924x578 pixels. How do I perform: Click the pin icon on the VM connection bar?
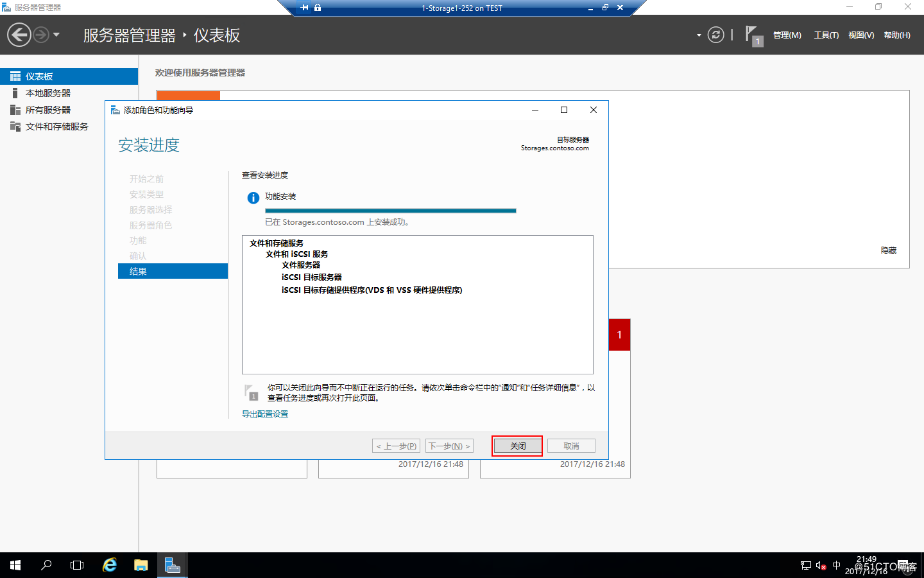[x=305, y=8]
